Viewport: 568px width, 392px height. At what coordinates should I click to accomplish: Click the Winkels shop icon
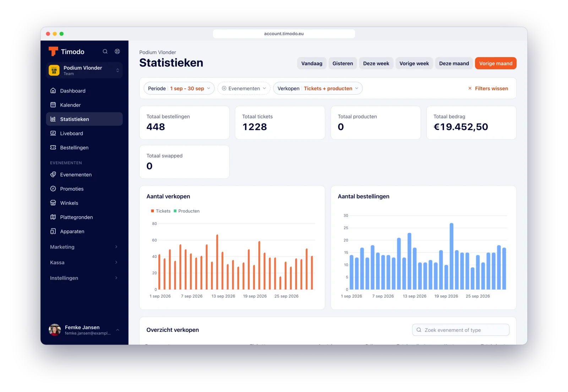[53, 203]
